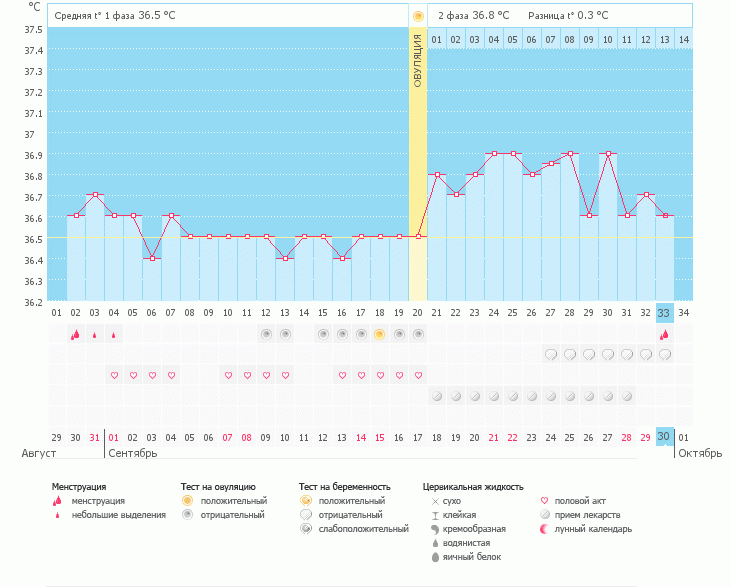
Task: Click the egg-white cervical fluid legend icon
Action: (x=435, y=557)
